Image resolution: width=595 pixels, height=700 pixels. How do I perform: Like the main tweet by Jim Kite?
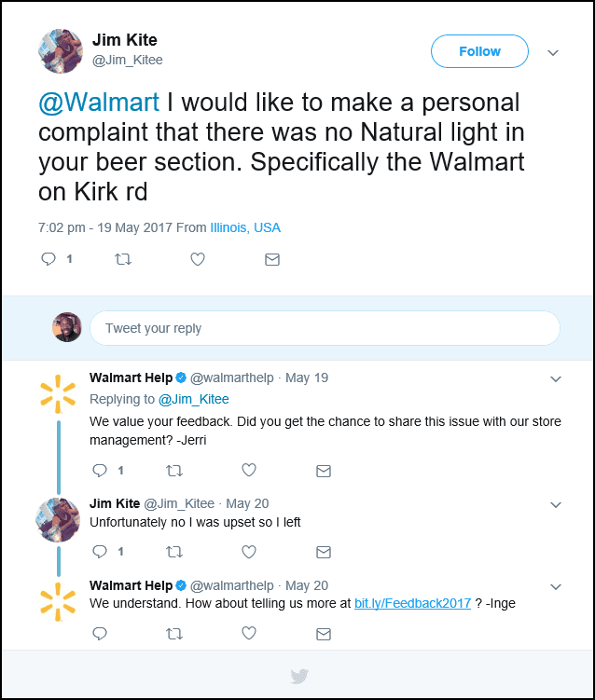198,260
